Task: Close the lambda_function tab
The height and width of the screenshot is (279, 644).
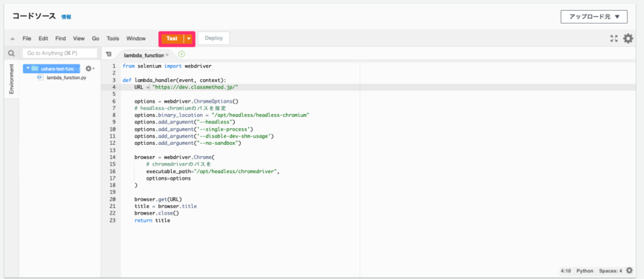Action: [x=167, y=54]
